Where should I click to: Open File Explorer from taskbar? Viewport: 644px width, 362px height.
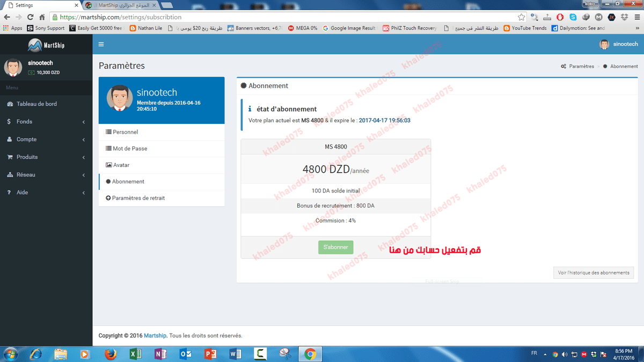(x=61, y=354)
